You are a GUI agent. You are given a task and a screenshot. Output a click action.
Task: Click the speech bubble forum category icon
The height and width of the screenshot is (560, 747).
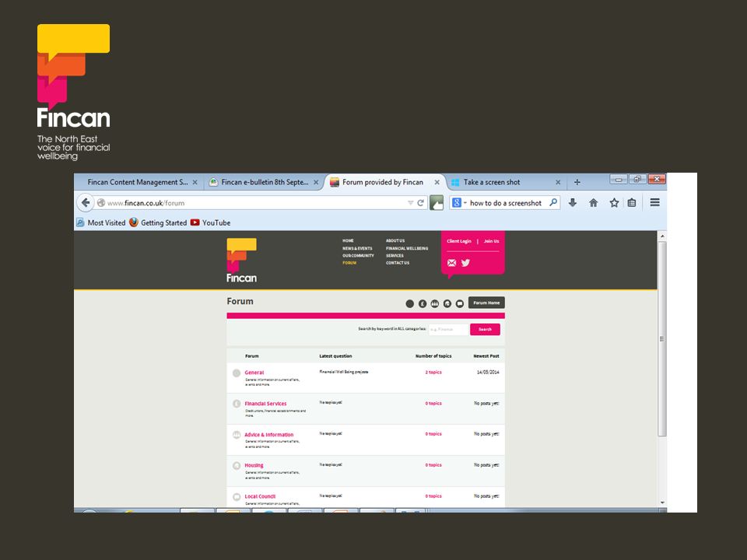(460, 303)
